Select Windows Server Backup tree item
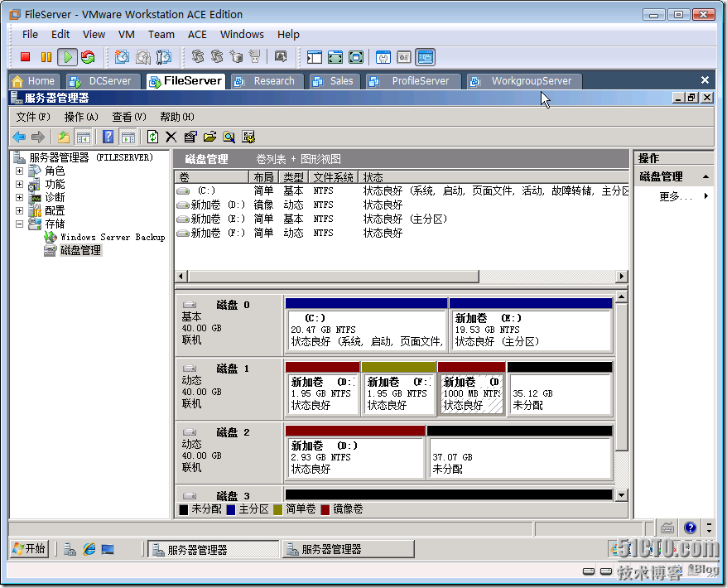Viewport: 727px width, 588px height. click(113, 237)
